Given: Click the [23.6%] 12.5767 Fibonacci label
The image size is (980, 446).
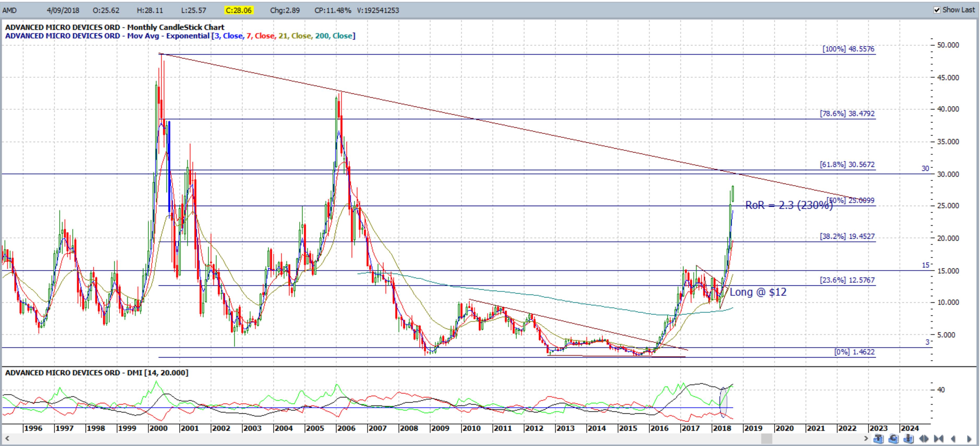Looking at the screenshot, I should (847, 280).
